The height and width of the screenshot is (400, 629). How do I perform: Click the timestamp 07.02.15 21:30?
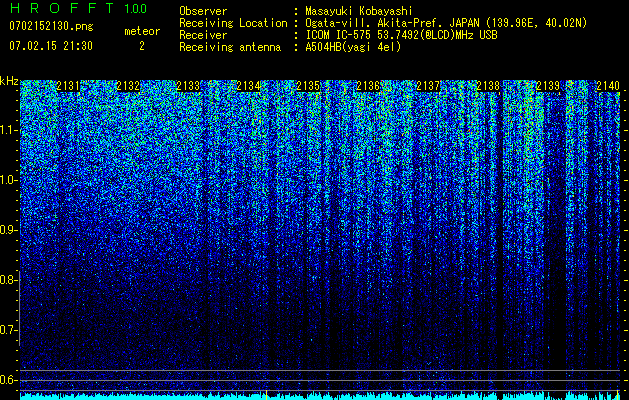tap(51, 46)
